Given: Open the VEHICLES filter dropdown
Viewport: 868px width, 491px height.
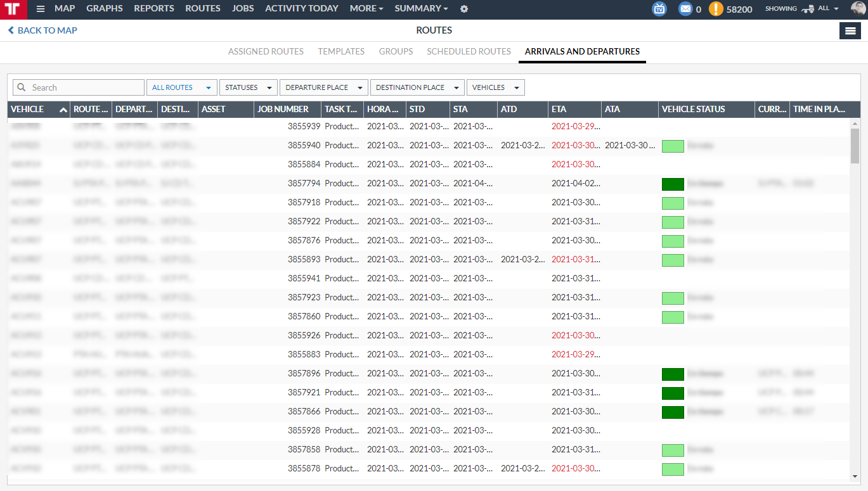Looking at the screenshot, I should tap(495, 87).
